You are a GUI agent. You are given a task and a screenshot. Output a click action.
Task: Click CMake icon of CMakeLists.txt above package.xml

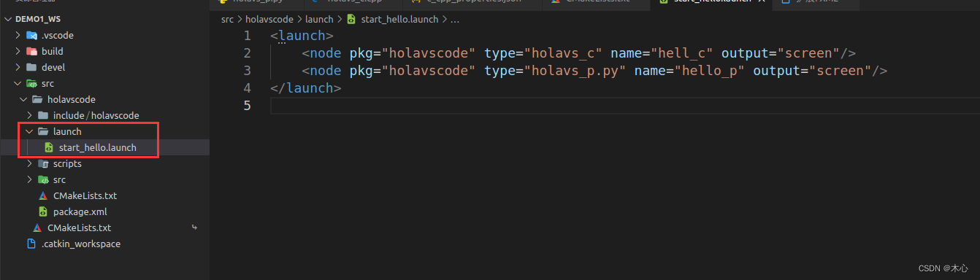pyautogui.click(x=43, y=195)
